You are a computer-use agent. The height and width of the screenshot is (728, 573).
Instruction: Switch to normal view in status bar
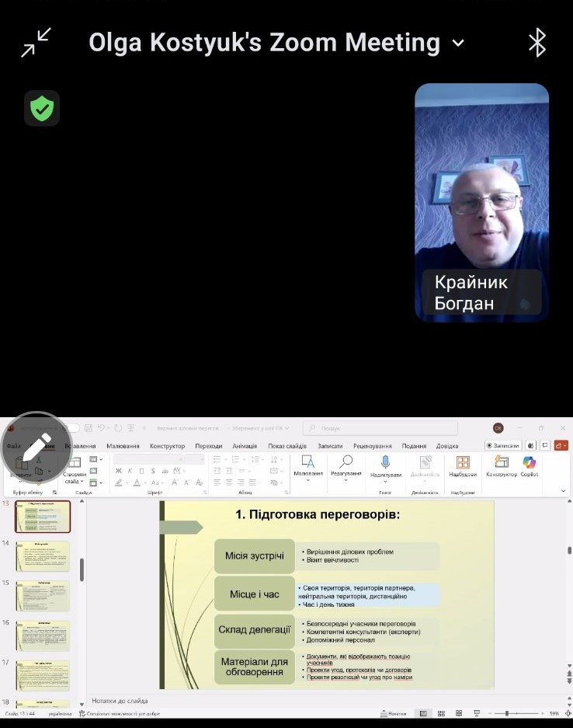pyautogui.click(x=423, y=713)
